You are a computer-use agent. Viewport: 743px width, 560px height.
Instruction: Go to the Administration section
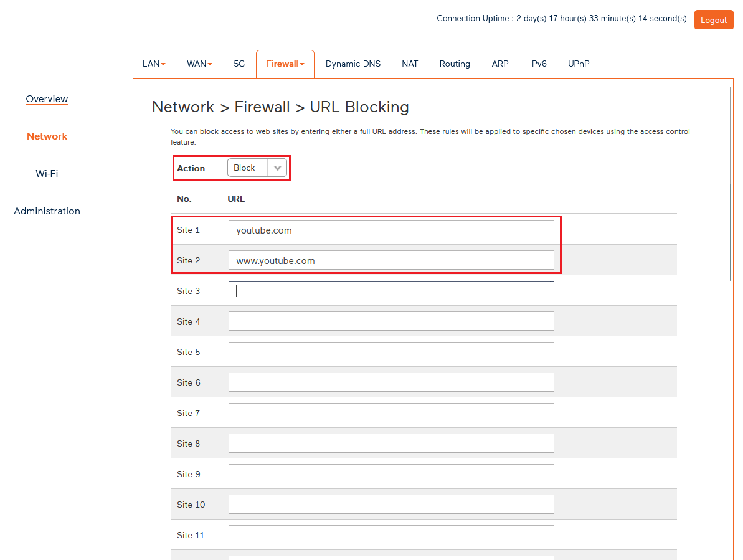(47, 211)
